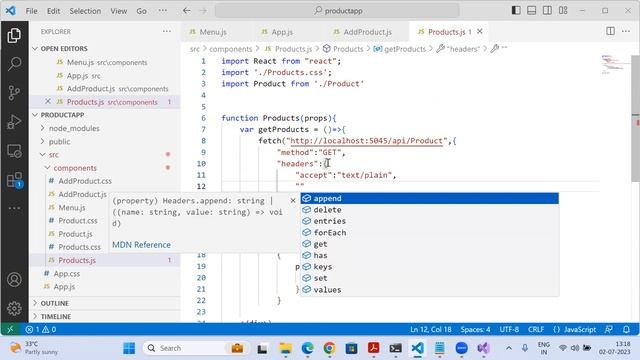Open the Search view in the activity bar
This screenshot has width=640, height=360.
[x=14, y=63]
